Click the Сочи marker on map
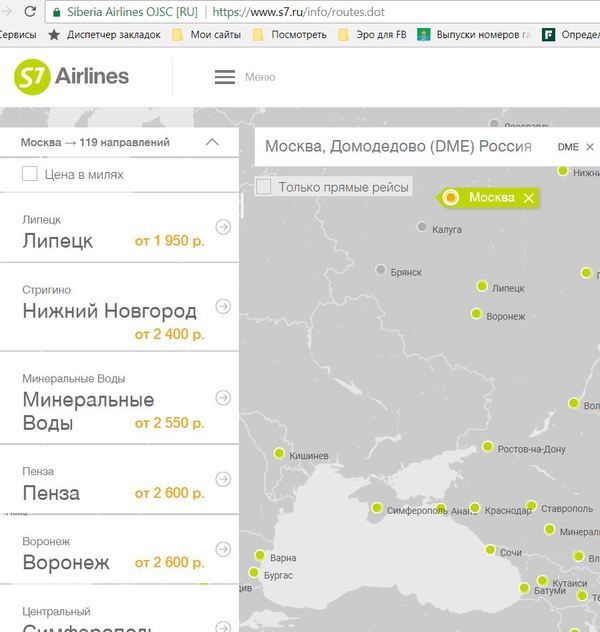600x632 pixels. tap(490, 549)
